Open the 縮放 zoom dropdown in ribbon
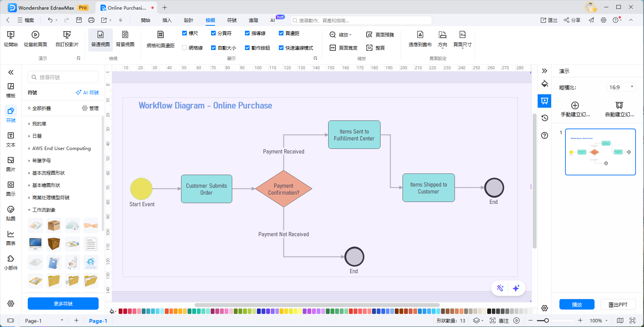This screenshot has width=644, height=327. (341, 35)
